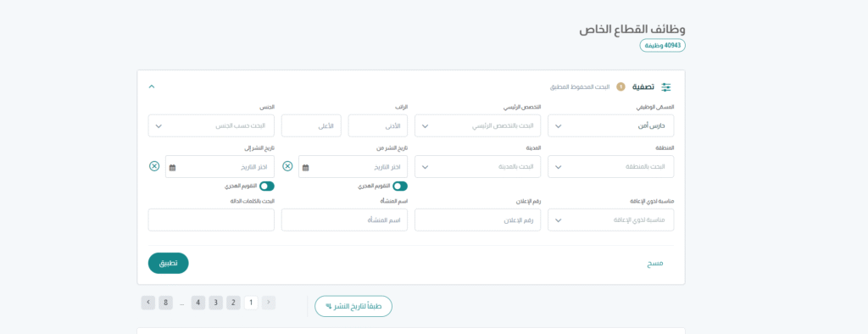The image size is (868, 334).
Task: Clear the تاريخ النشر إلى date with the X icon
Action: pos(154,166)
